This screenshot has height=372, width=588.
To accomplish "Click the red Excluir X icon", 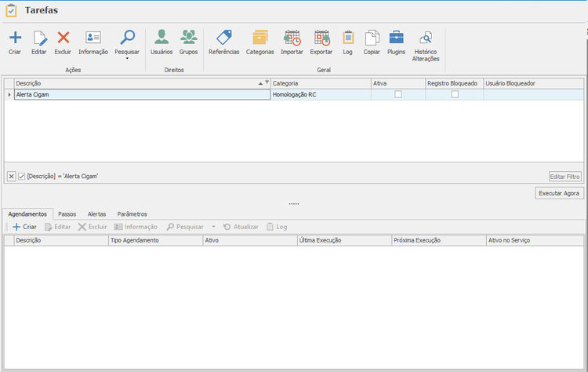I will tap(64, 38).
